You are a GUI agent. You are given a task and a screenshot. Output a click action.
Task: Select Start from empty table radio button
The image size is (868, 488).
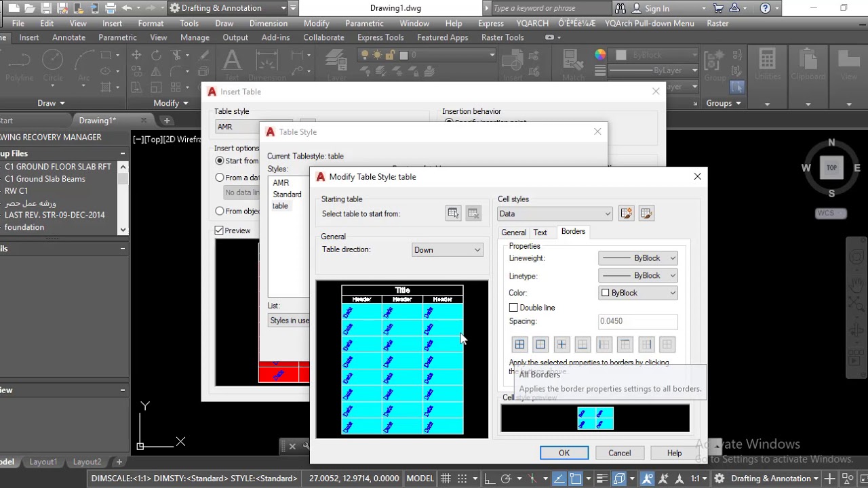click(x=220, y=161)
